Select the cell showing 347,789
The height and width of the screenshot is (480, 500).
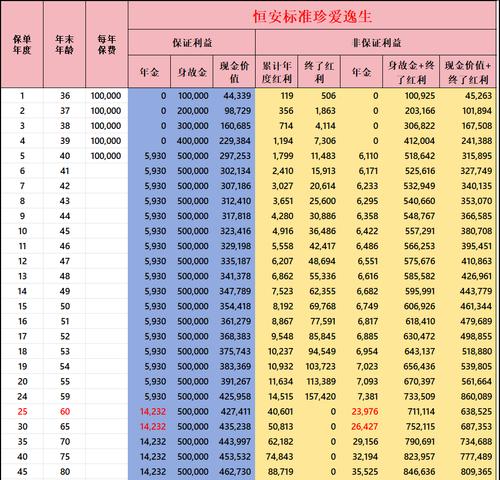(235, 291)
